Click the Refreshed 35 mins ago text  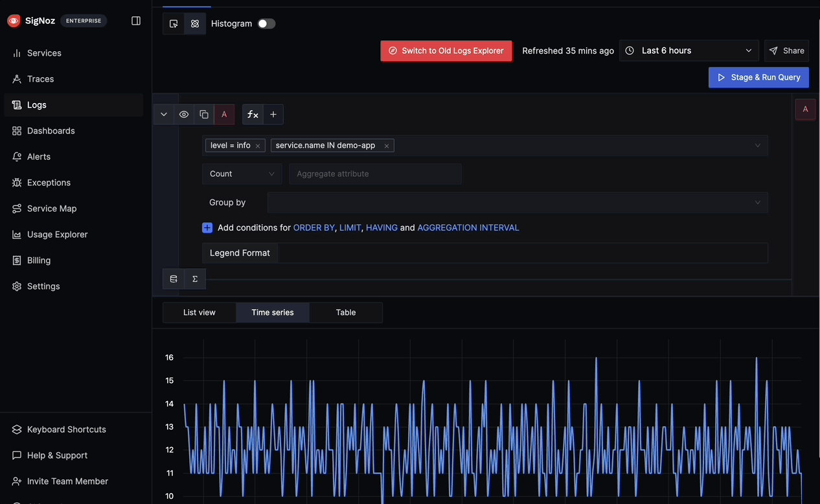coord(568,51)
